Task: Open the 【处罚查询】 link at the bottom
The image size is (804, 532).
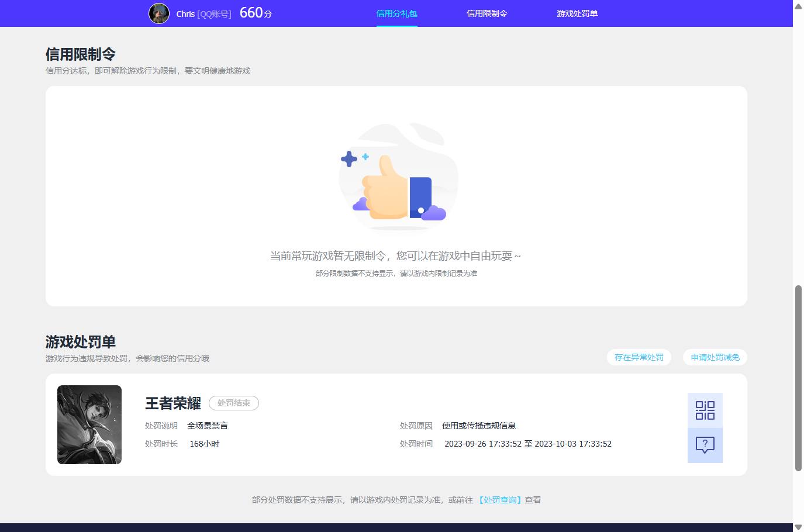Action: point(500,500)
